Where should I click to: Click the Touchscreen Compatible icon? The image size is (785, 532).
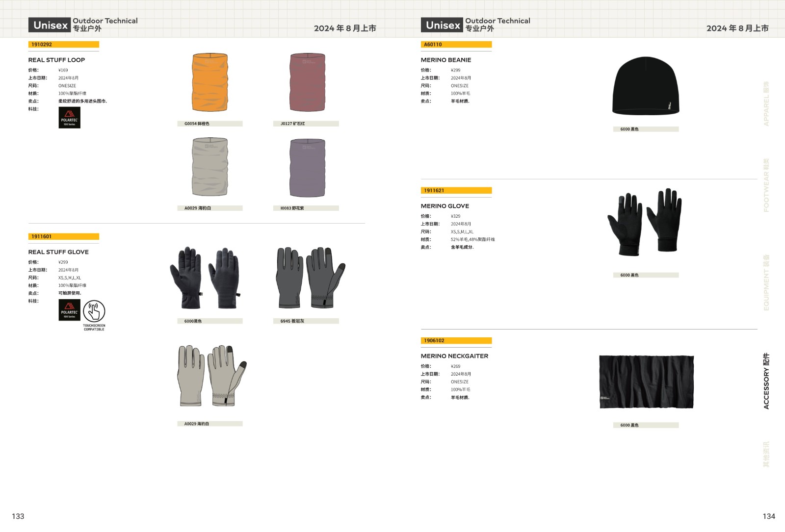[x=94, y=315]
